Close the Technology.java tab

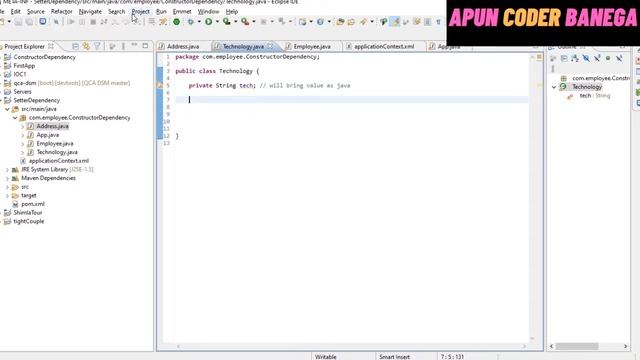(270, 46)
